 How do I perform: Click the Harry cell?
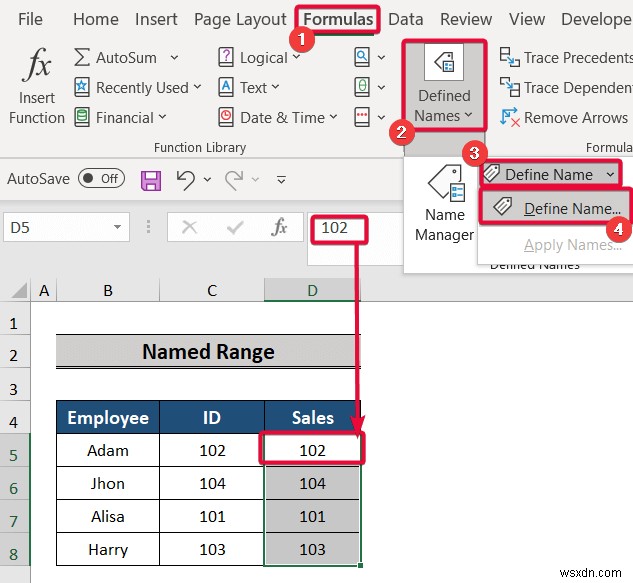click(108, 549)
